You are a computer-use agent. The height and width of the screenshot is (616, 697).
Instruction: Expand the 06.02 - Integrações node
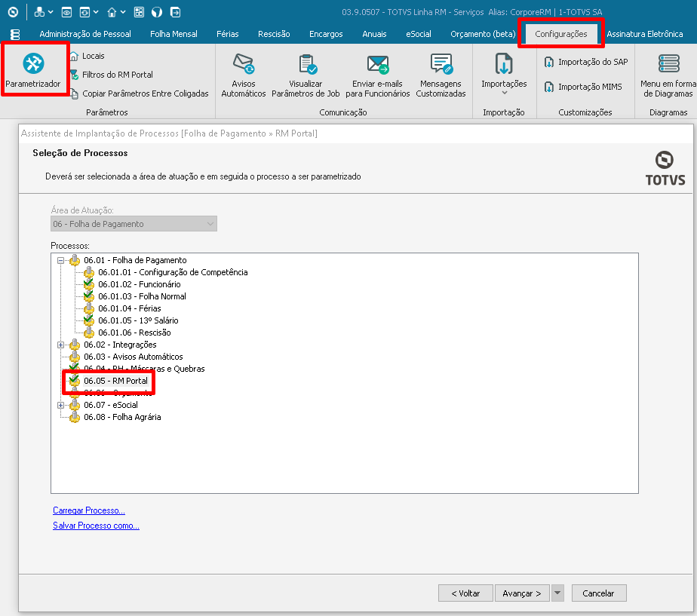[60, 345]
